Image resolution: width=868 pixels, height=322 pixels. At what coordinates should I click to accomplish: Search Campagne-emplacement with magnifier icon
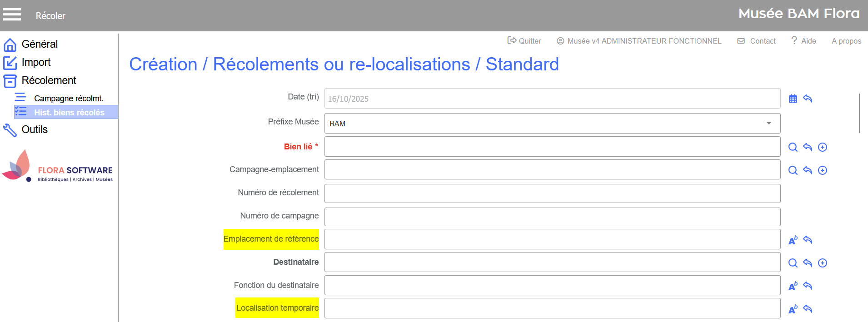click(793, 170)
